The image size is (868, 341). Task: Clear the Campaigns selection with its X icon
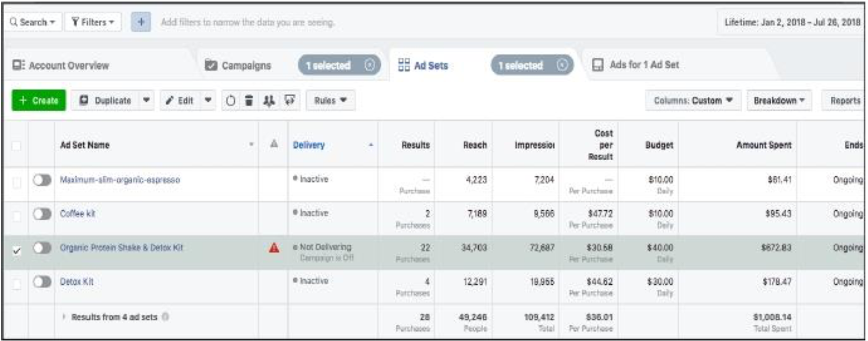[x=369, y=66]
